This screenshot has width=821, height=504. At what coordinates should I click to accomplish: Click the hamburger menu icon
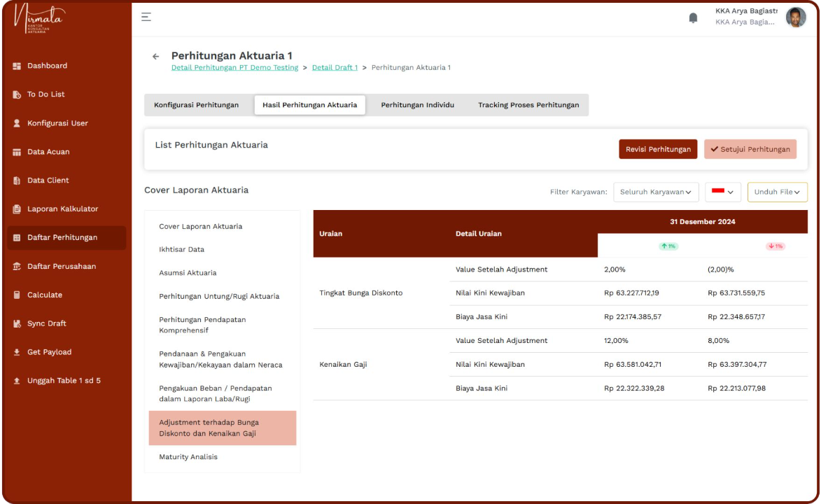(146, 17)
